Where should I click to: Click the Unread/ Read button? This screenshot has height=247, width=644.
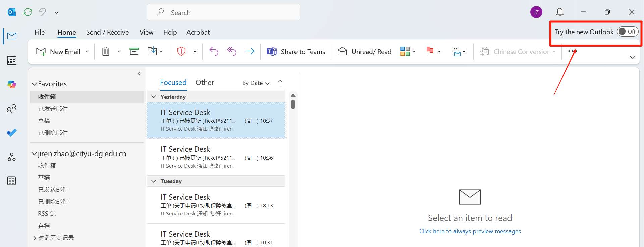pyautogui.click(x=365, y=52)
